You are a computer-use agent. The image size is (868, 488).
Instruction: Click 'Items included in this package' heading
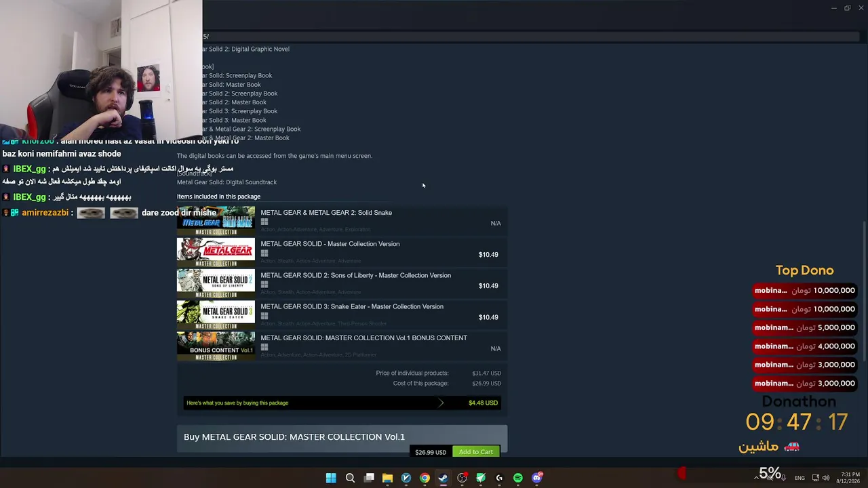point(218,197)
